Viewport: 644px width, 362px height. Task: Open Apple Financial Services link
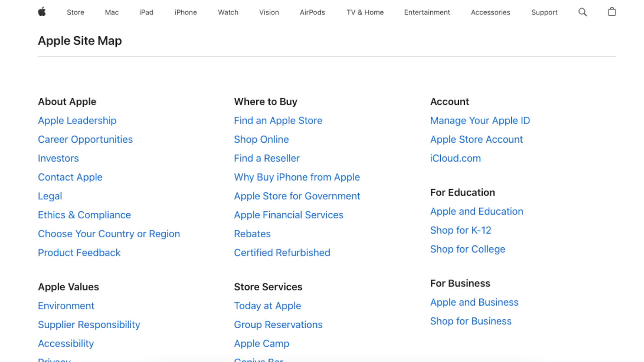(289, 215)
